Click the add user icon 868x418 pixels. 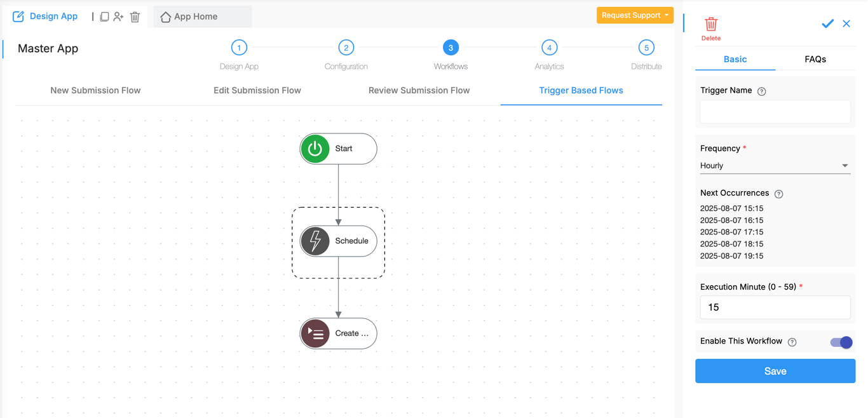tap(119, 17)
